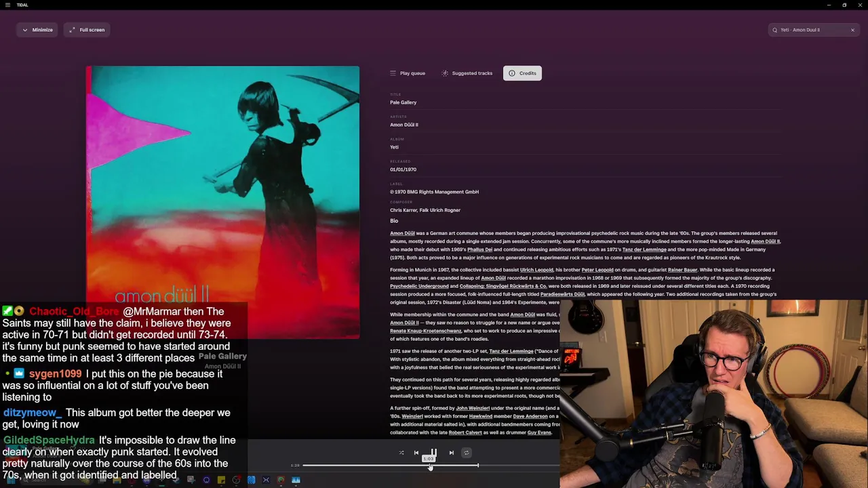Click composer names Chris Karrer, Falk Ulrich Rogner

425,210
